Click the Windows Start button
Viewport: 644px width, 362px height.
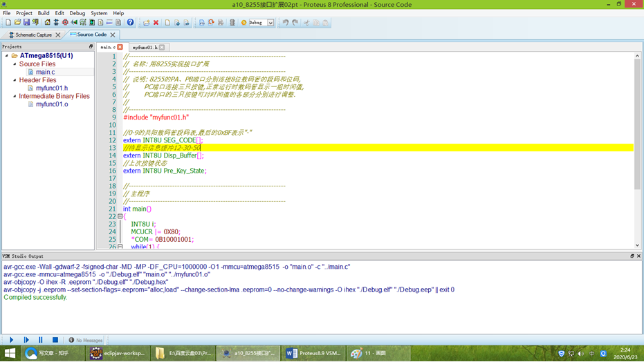coord(10,353)
